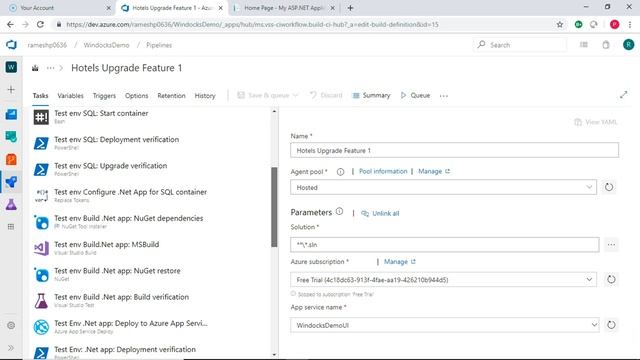The width and height of the screenshot is (640, 360).
Task: Open App service name WindocksDemoUI dropdown
Action: 444,325
